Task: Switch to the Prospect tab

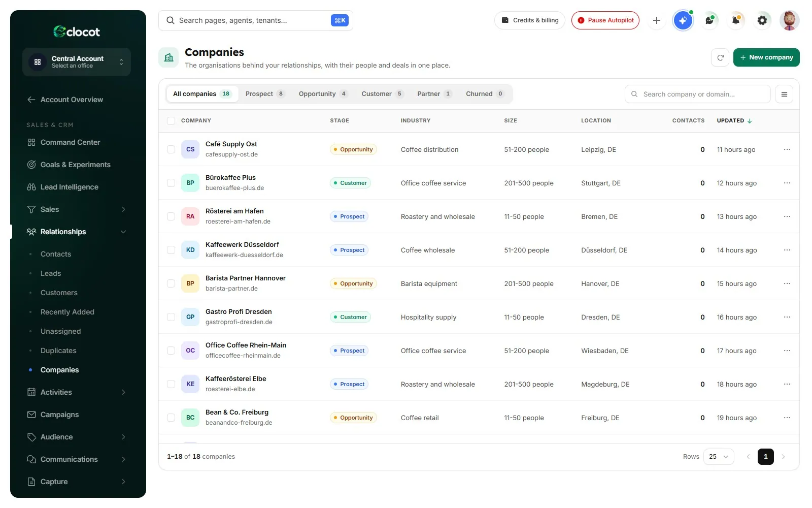Action: [x=265, y=94]
